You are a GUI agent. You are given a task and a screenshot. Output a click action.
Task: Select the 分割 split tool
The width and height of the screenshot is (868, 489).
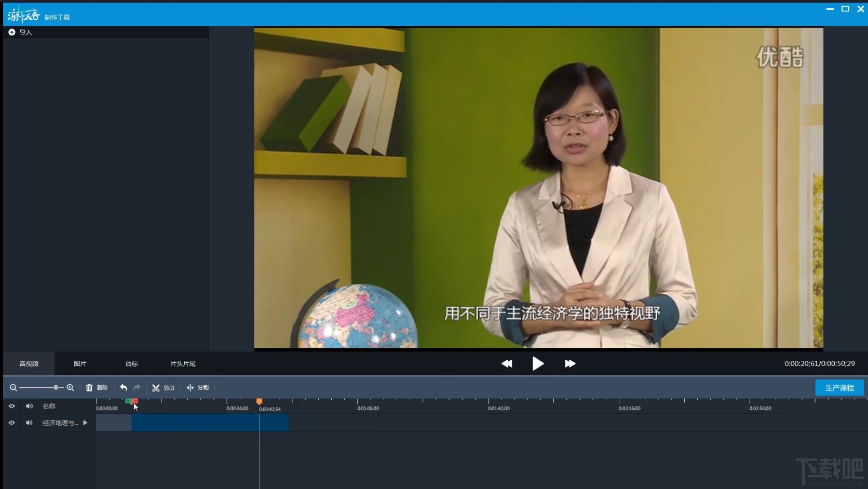tap(190, 388)
